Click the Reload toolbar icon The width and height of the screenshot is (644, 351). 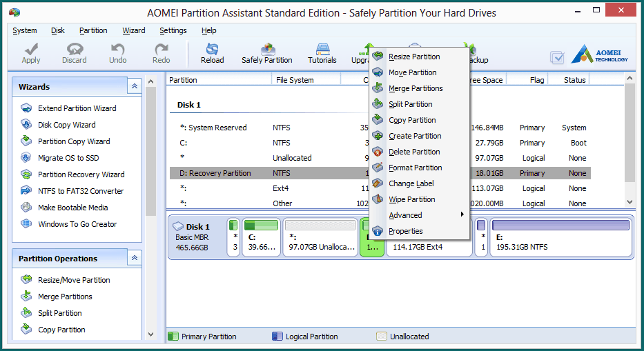click(213, 49)
